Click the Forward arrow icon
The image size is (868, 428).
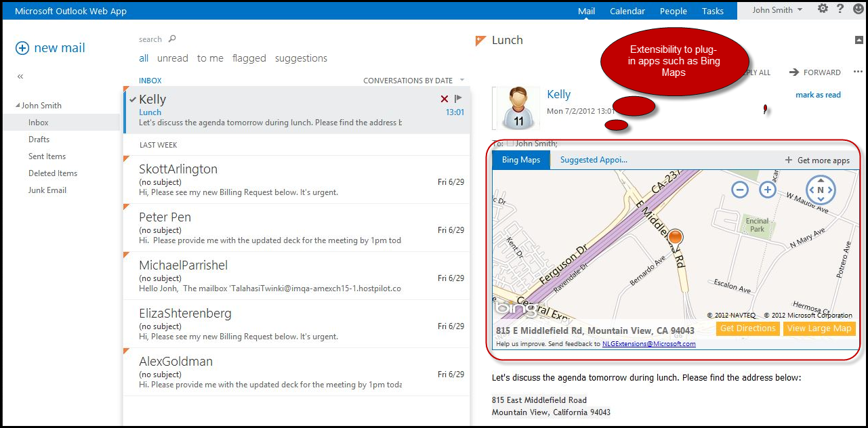point(794,72)
